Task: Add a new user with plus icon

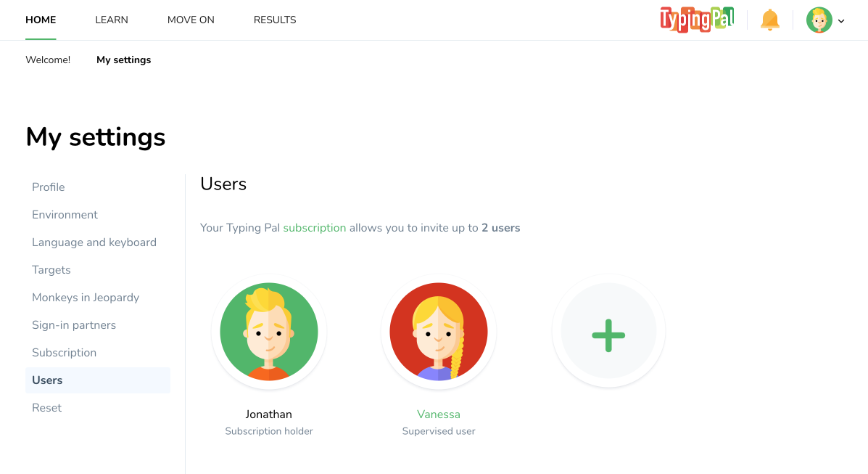Action: (x=608, y=332)
